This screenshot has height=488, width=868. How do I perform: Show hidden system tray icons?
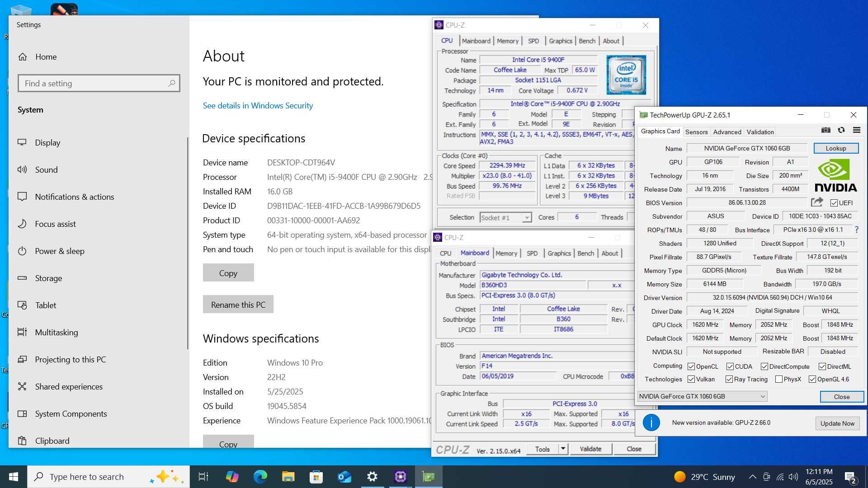coord(752,477)
